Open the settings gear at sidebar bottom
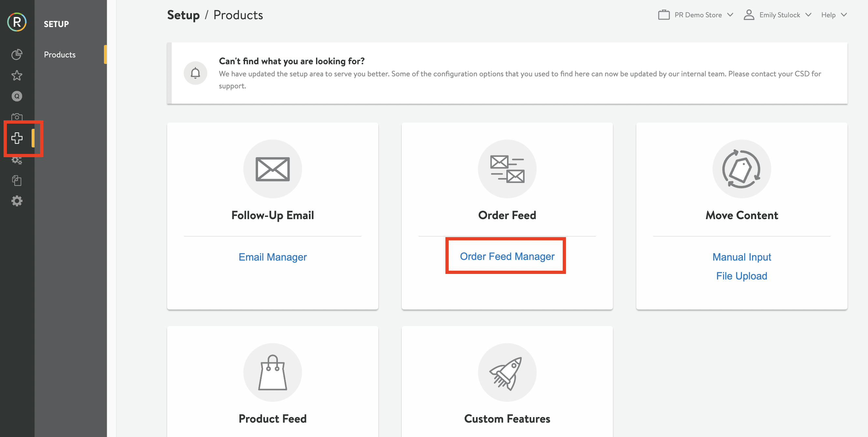Viewport: 868px width, 437px height. click(x=17, y=201)
